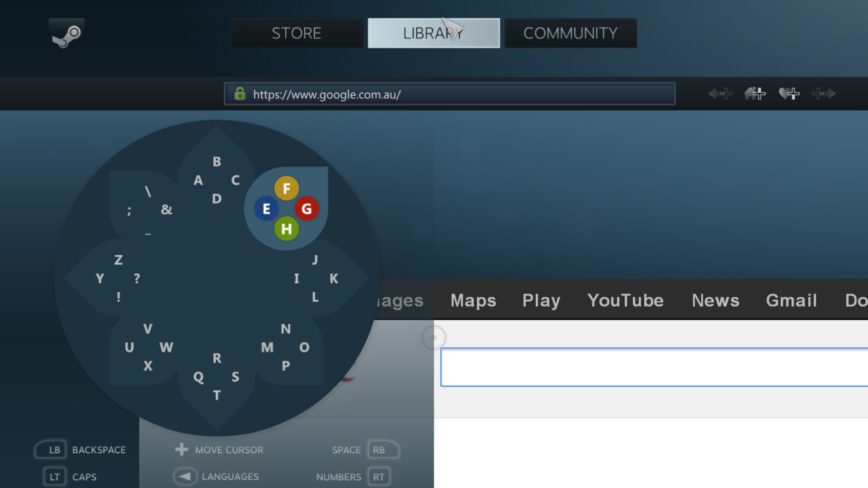This screenshot has width=868, height=488.
Task: Click the move cursor icon
Action: (x=180, y=450)
